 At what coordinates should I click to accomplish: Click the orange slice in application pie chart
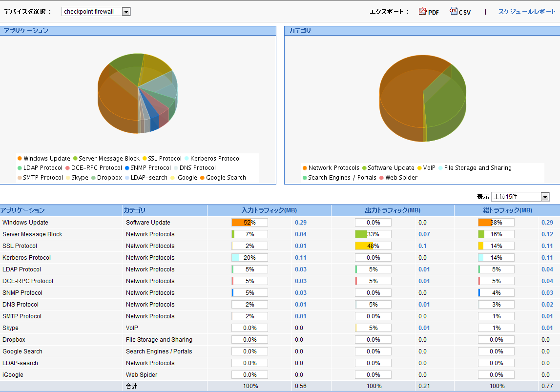[117, 103]
